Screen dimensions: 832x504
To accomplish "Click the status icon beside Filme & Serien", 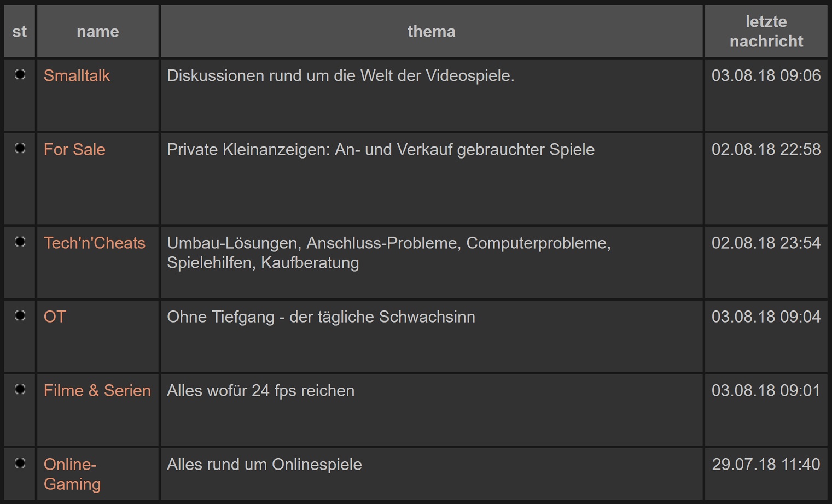I will pyautogui.click(x=20, y=389).
